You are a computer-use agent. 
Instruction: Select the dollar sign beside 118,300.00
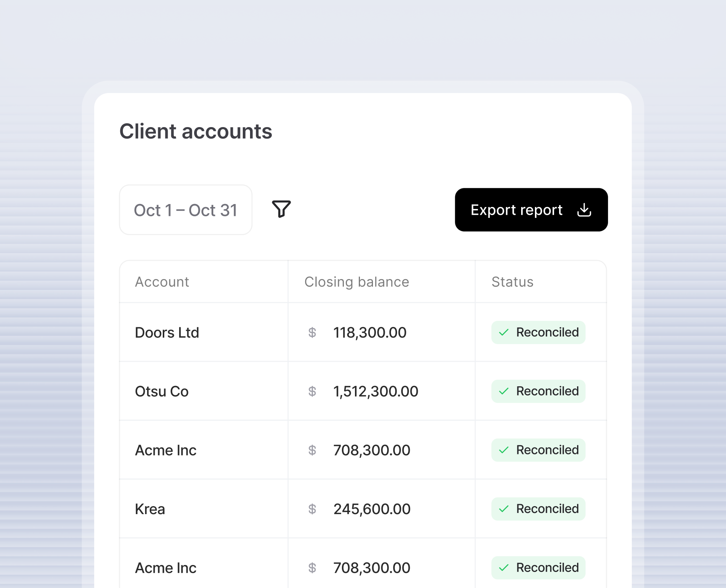313,332
